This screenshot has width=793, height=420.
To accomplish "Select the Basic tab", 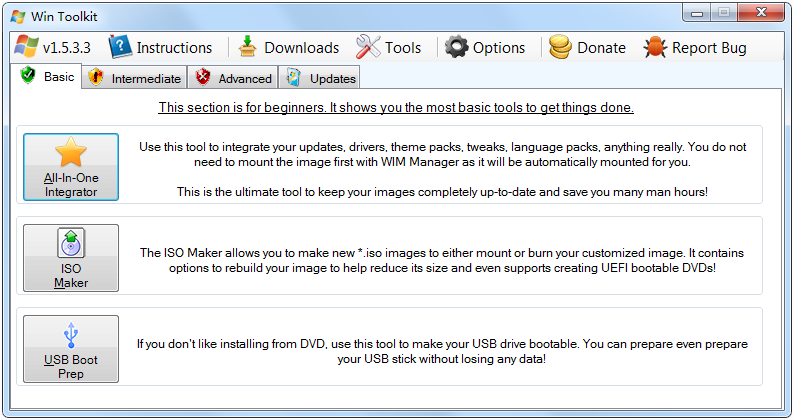I will tap(46, 76).
